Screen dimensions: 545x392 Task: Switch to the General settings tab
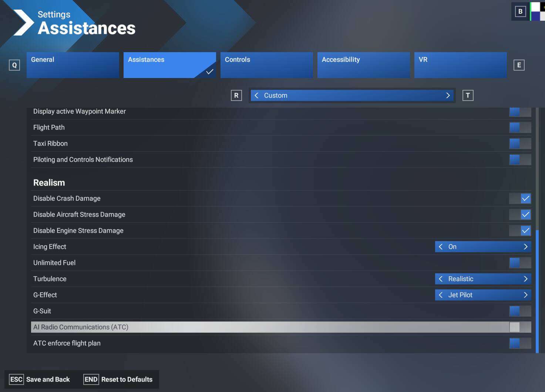pyautogui.click(x=73, y=65)
